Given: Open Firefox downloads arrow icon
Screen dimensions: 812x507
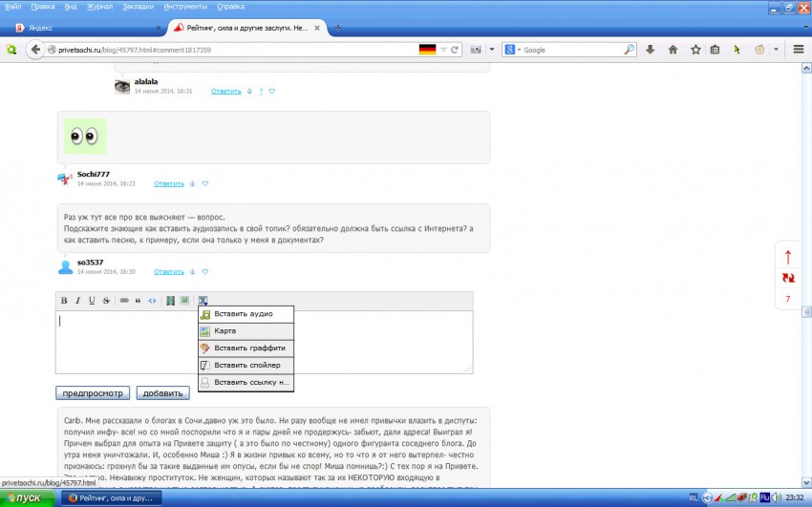Looking at the screenshot, I should (651, 50).
